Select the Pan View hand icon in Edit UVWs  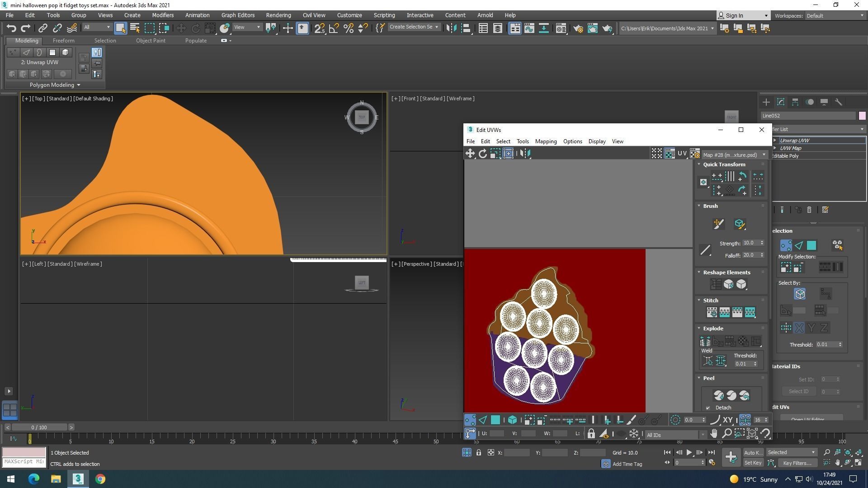(x=713, y=434)
